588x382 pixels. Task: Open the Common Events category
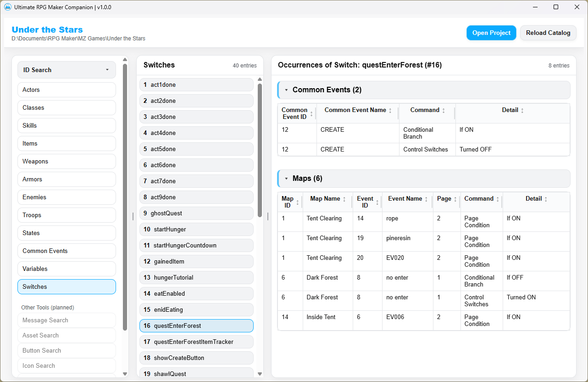[x=67, y=251]
